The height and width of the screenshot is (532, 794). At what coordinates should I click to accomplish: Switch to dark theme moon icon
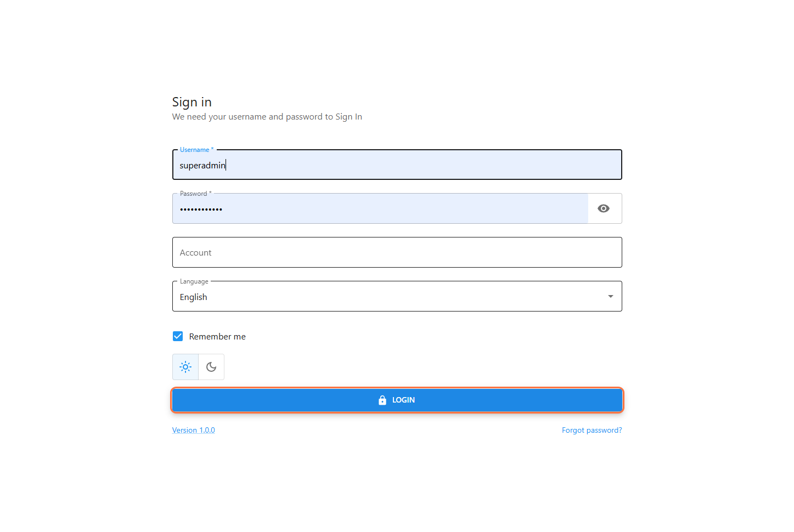(x=211, y=367)
